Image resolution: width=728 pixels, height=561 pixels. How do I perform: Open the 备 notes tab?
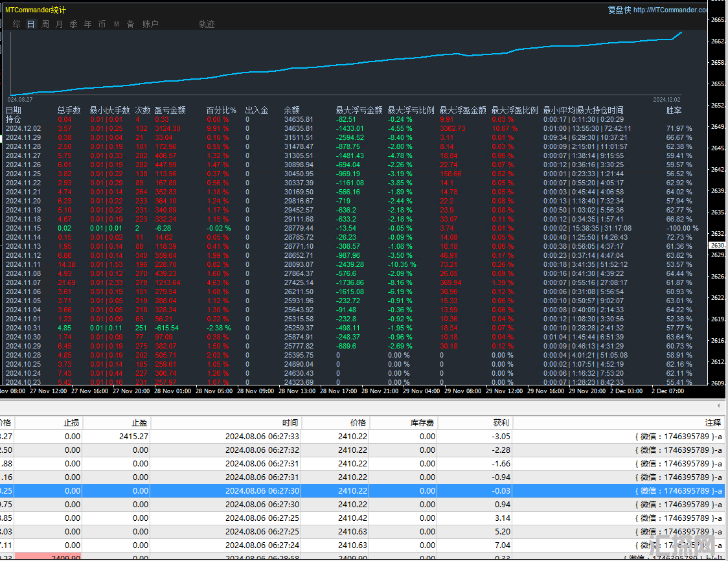point(130,24)
